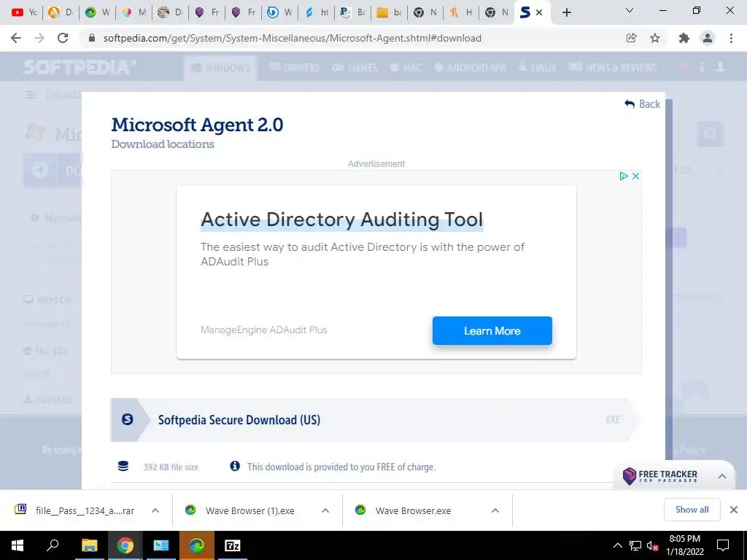
Task: Reload the Softpedia page
Action: [63, 38]
